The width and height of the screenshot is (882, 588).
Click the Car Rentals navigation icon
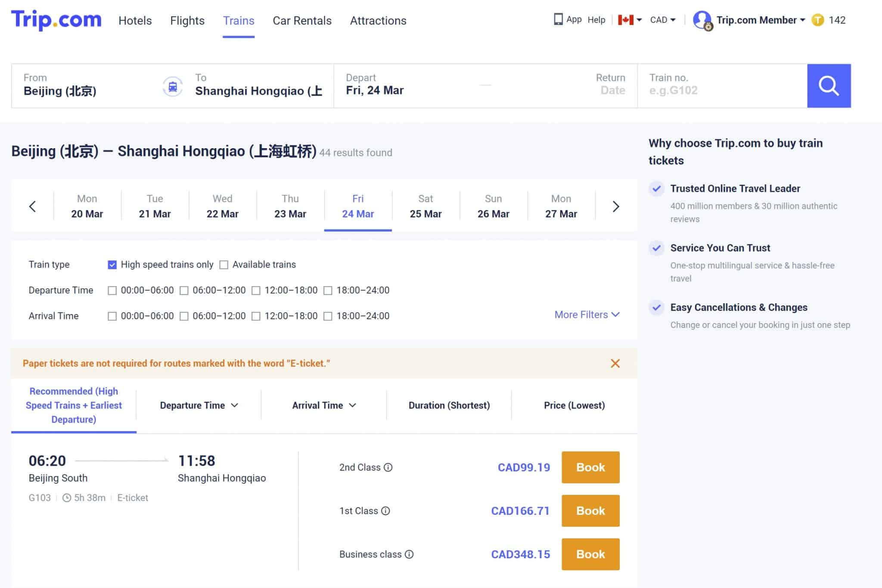click(301, 20)
